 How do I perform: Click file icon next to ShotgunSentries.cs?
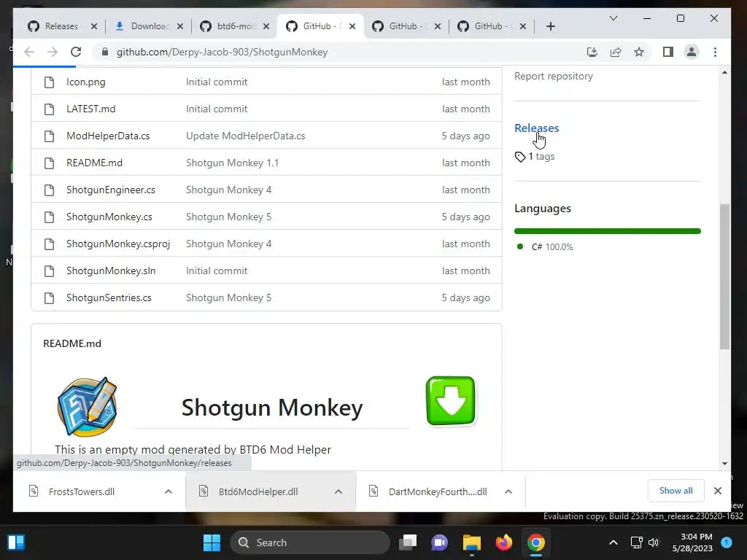tap(49, 298)
